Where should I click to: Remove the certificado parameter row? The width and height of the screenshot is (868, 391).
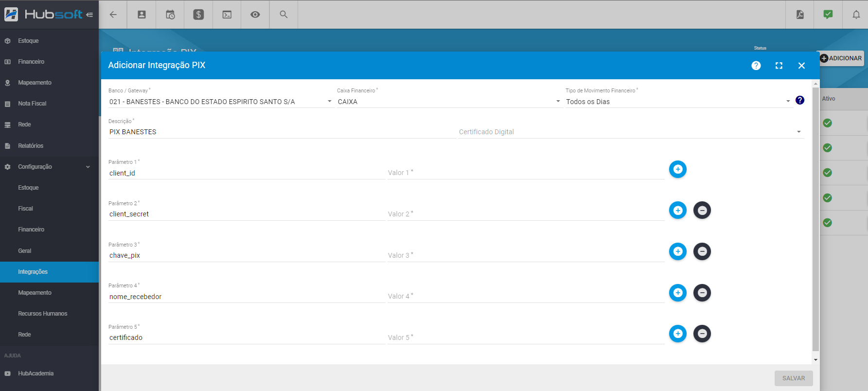pos(702,334)
